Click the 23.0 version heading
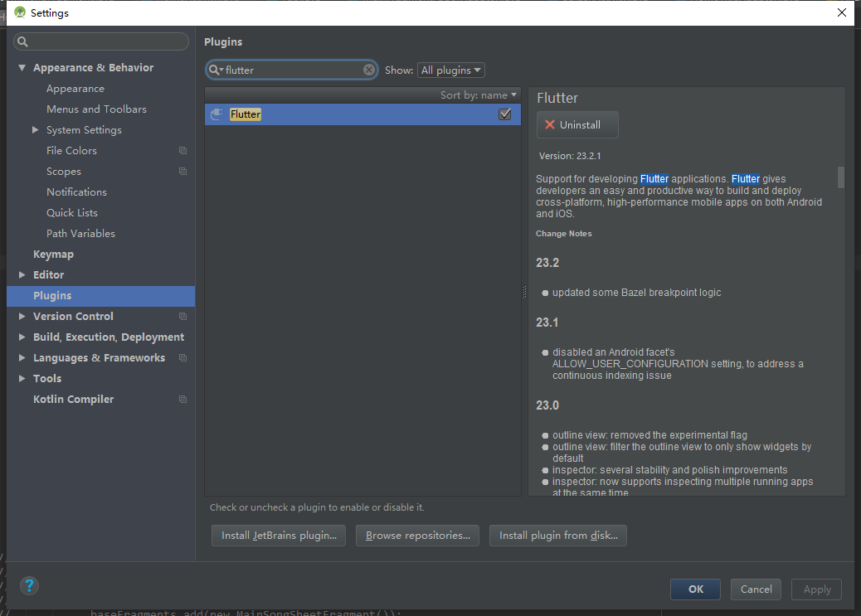861x616 pixels. [x=547, y=405]
